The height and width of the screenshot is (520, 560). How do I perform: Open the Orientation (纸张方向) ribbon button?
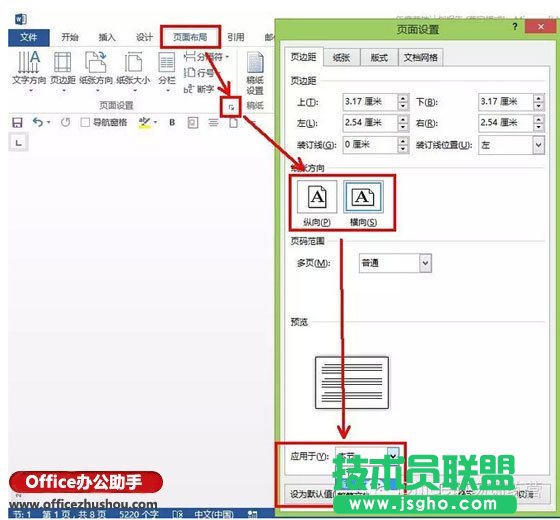[x=96, y=71]
